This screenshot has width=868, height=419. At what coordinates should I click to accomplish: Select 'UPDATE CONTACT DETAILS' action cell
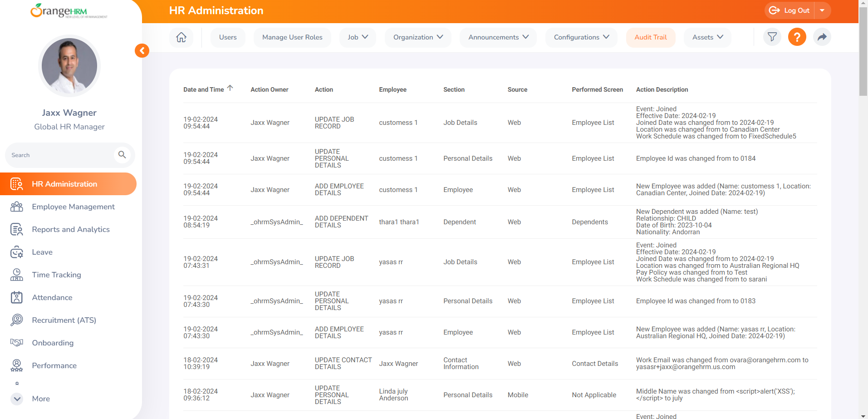343,364
